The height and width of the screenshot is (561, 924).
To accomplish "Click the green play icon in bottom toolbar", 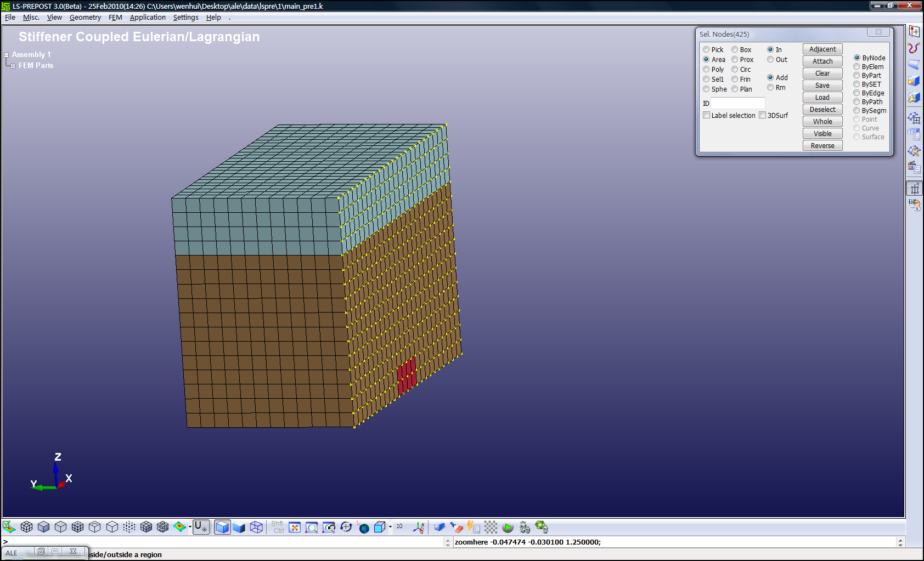I will [x=508, y=528].
